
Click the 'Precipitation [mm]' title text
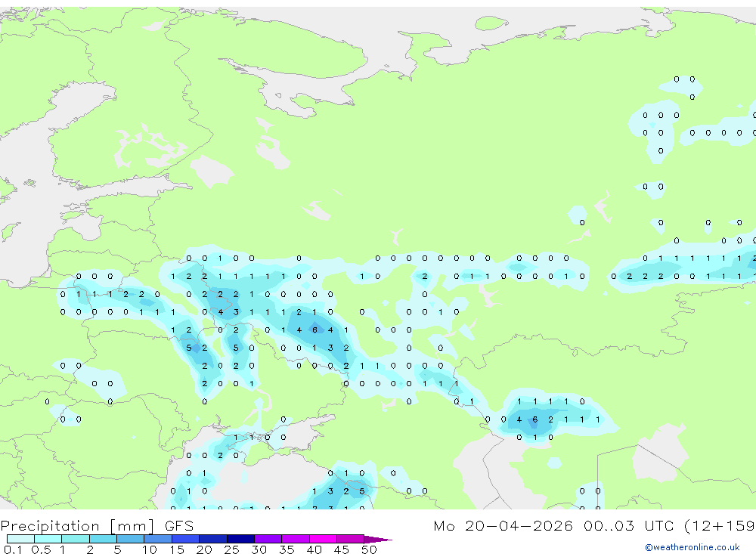(x=77, y=526)
